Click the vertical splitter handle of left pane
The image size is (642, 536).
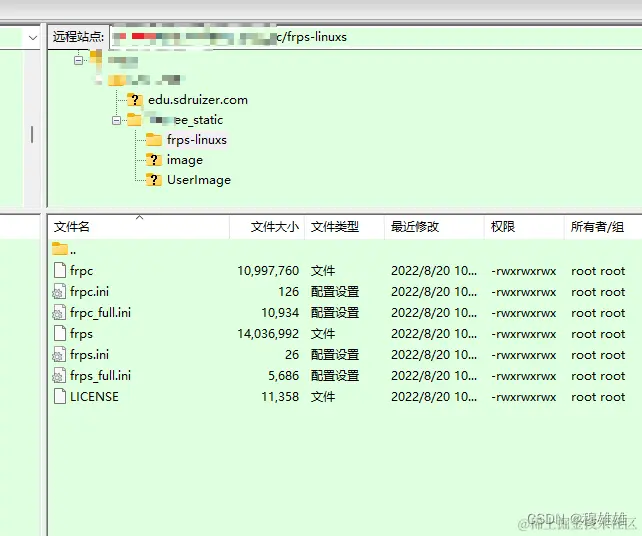pos(32,134)
